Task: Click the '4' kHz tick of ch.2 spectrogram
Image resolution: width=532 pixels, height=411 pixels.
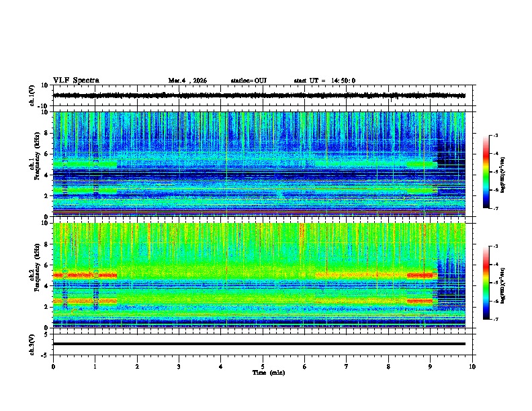Action: click(46, 286)
